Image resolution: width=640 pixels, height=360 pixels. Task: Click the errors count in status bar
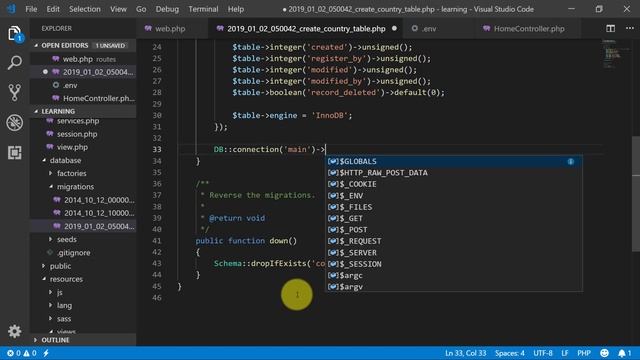tap(13, 353)
